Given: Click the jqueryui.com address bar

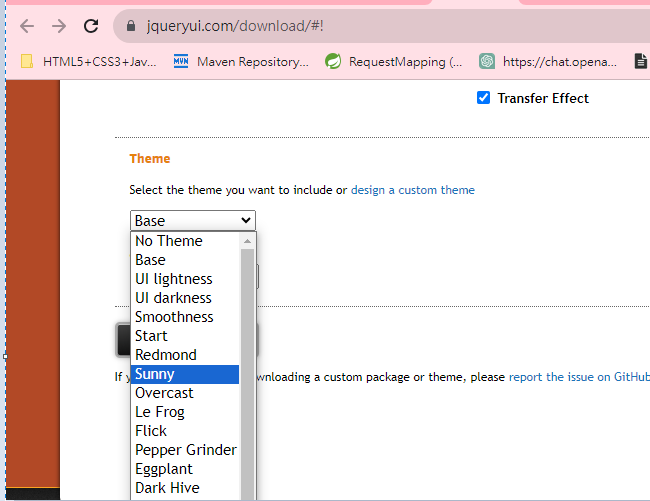Looking at the screenshot, I should [x=381, y=26].
